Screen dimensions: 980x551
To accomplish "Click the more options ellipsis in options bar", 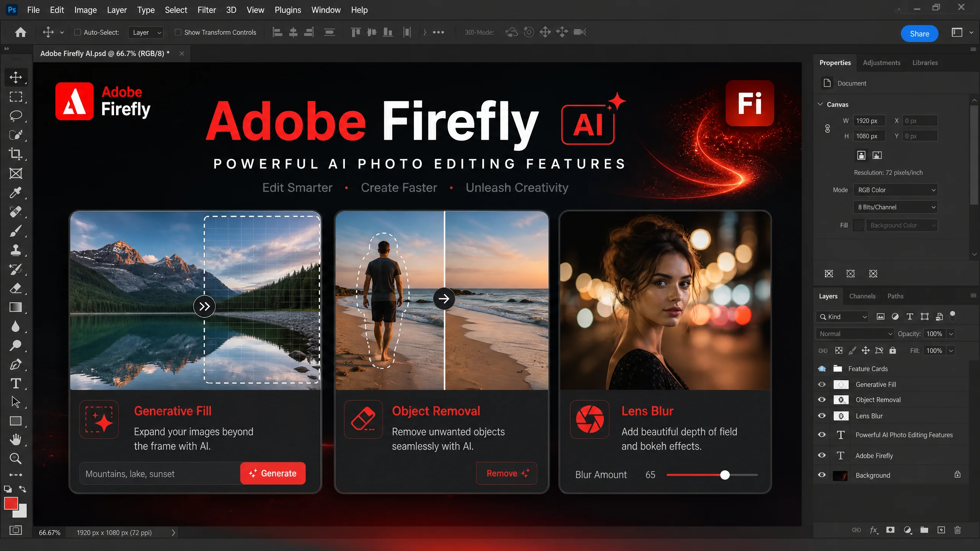I will click(x=438, y=33).
